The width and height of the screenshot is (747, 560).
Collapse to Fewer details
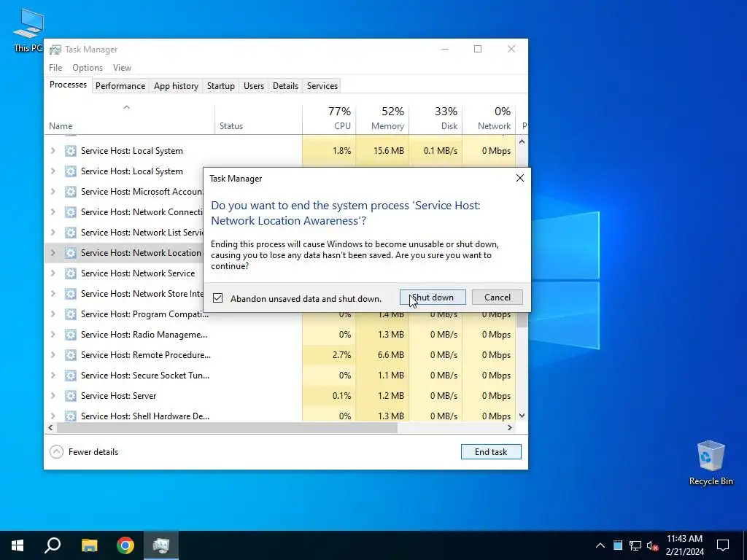(x=84, y=451)
